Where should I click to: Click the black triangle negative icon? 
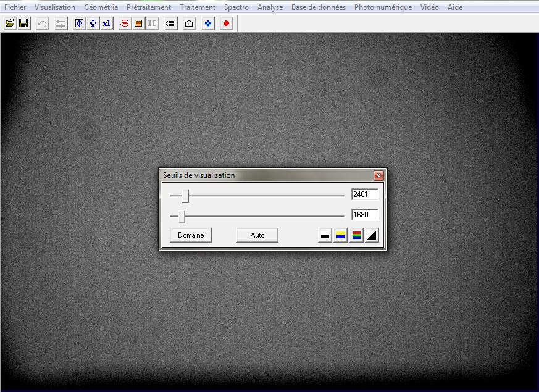pos(372,235)
